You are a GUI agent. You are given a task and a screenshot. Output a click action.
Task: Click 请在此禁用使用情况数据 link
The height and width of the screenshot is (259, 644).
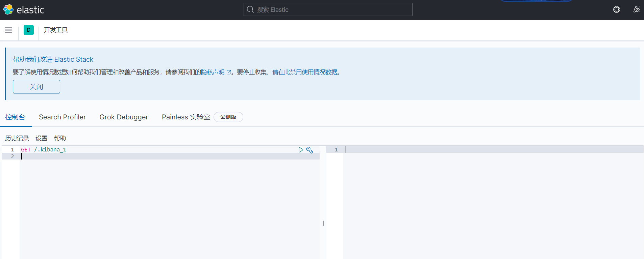(x=305, y=72)
